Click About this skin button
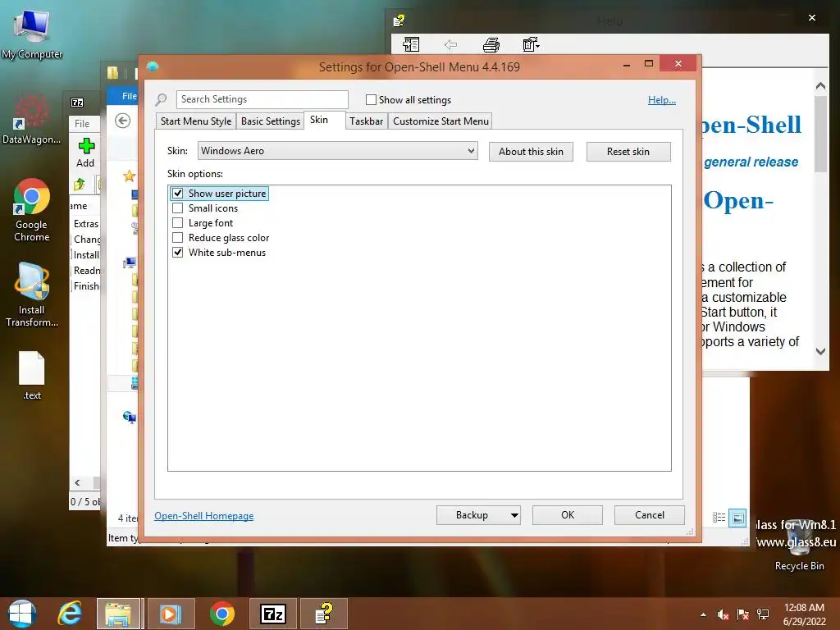The height and width of the screenshot is (630, 840). [531, 152]
